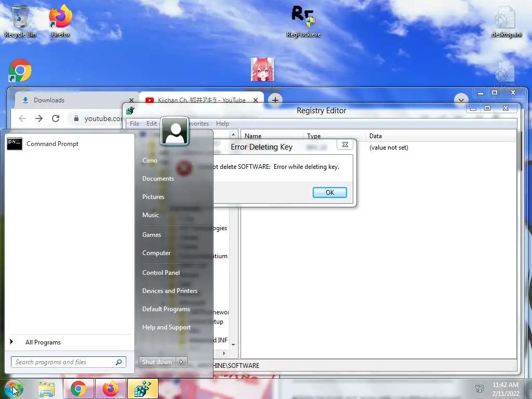Image resolution: width=532 pixels, height=399 pixels.
Task: Click the Start orb button
Action: pos(13,389)
